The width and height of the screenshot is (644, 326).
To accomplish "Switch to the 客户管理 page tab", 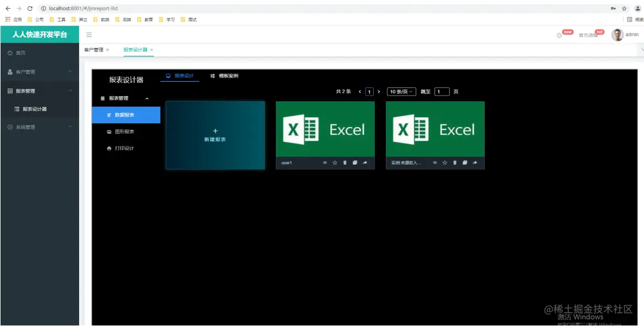I will tap(93, 50).
